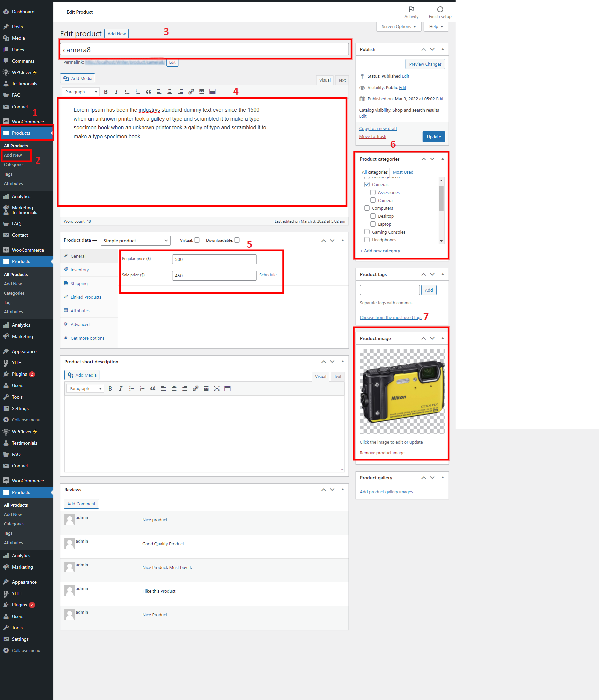
Task: Expand the Help dropdown
Action: (436, 27)
